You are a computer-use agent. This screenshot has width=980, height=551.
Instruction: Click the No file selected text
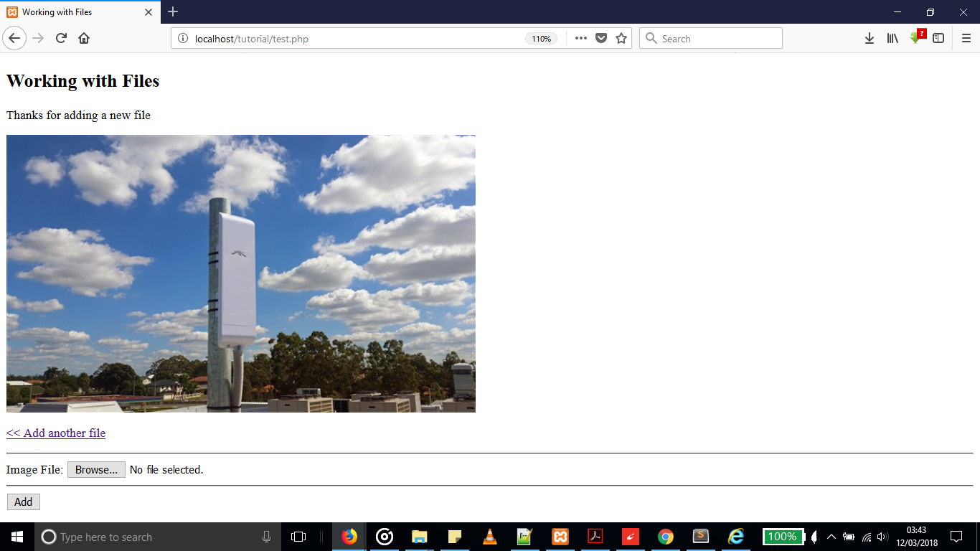166,470
